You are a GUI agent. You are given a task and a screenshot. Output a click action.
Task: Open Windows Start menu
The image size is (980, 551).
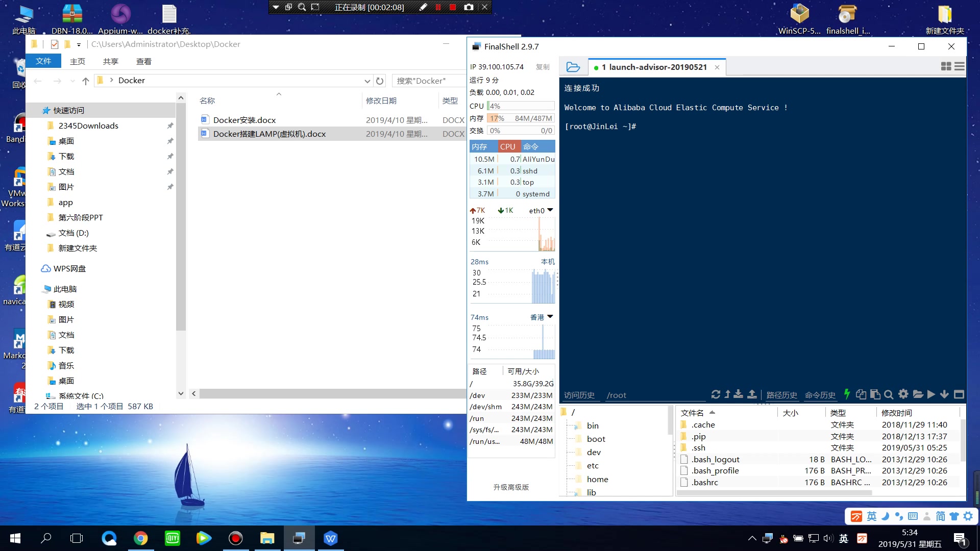point(15,538)
